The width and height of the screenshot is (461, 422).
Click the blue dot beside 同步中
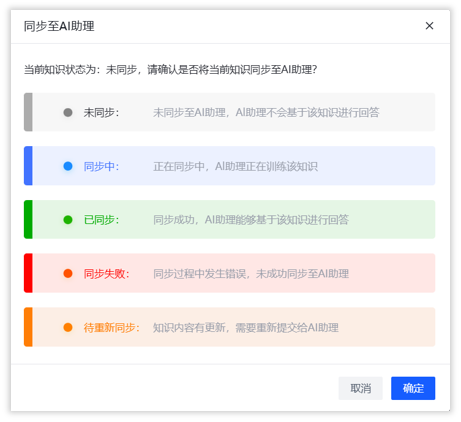(68, 166)
